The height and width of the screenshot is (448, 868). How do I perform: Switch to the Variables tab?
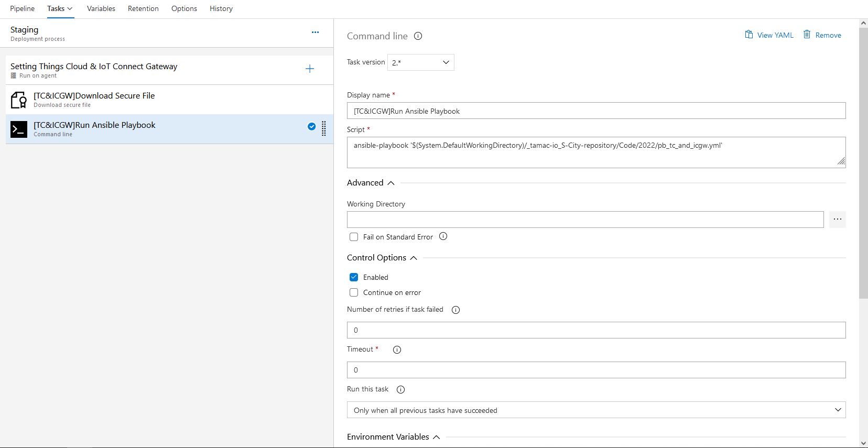tap(101, 9)
